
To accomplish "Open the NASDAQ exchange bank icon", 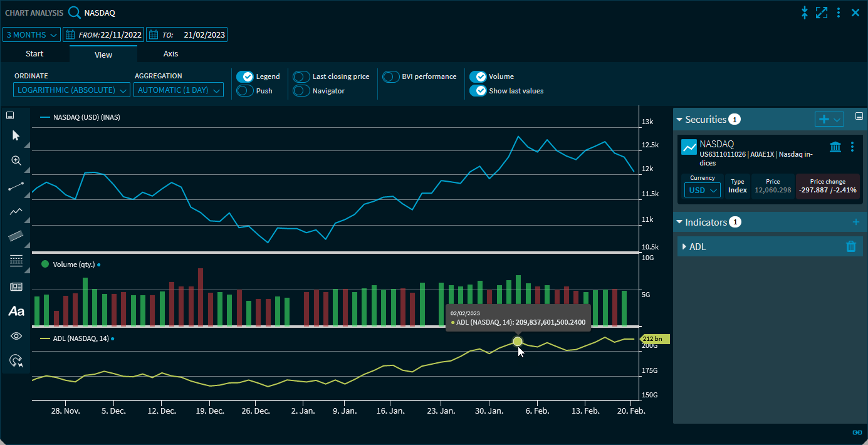I will click(835, 147).
